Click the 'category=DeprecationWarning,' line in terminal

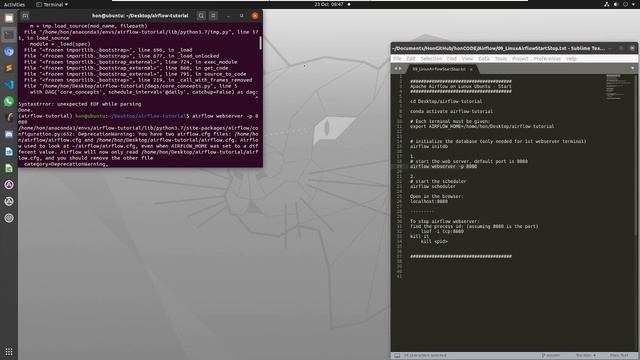[x=66, y=164]
